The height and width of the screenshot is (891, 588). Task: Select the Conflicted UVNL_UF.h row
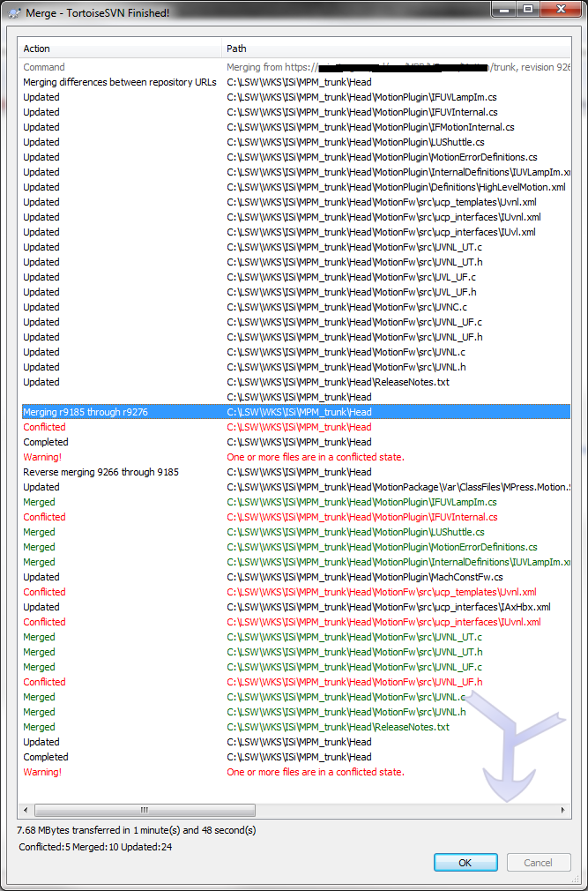[x=294, y=682]
